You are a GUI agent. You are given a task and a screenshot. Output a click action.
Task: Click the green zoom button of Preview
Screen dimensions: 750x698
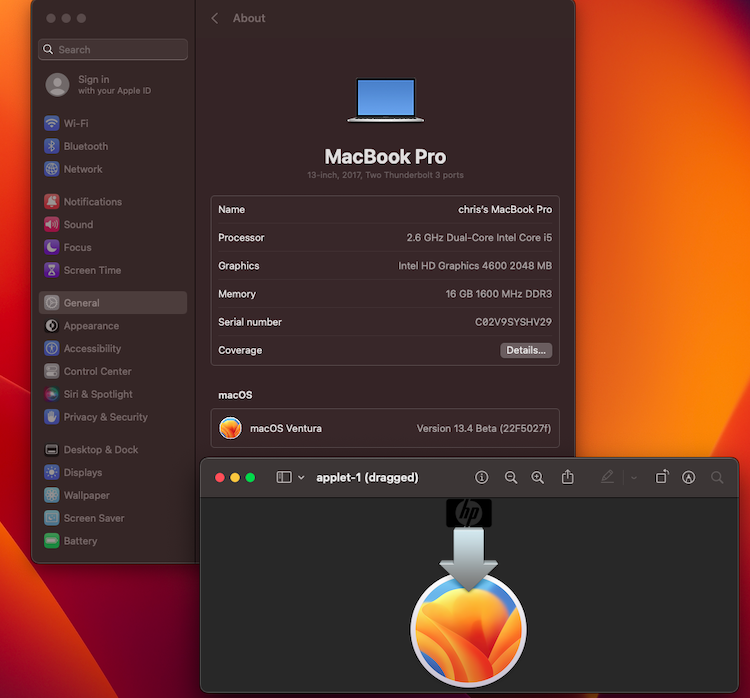coord(250,477)
